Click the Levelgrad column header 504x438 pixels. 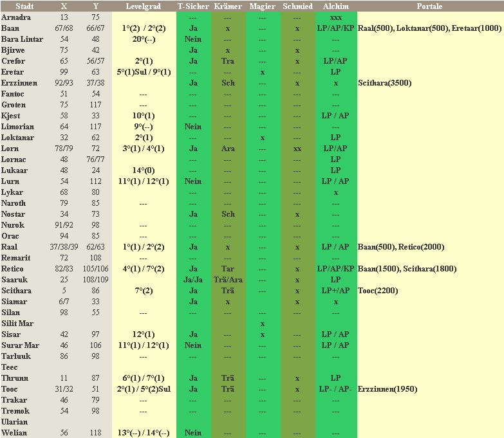pyautogui.click(x=143, y=6)
